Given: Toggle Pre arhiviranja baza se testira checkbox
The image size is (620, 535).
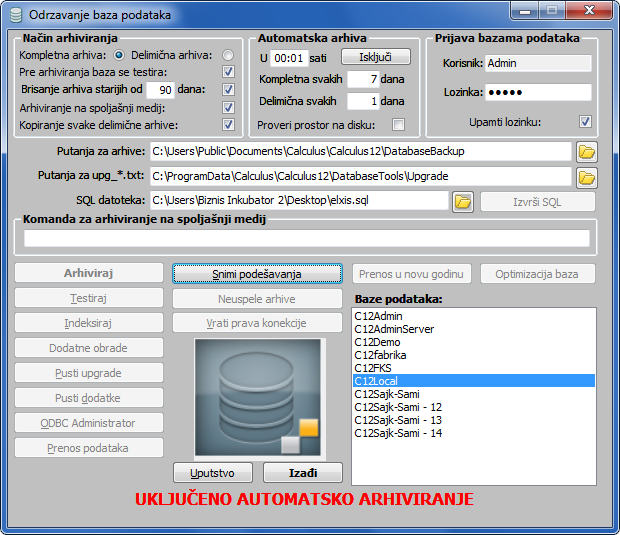Looking at the screenshot, I should click(x=228, y=72).
